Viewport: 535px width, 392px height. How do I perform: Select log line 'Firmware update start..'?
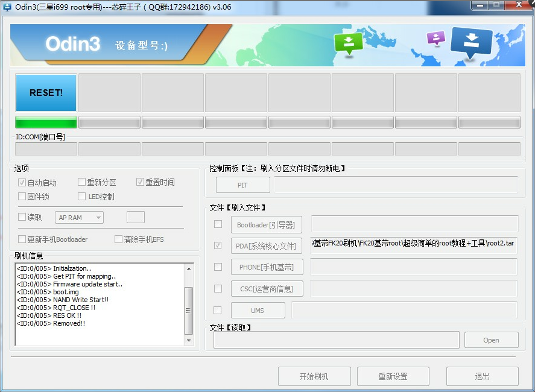69,284
